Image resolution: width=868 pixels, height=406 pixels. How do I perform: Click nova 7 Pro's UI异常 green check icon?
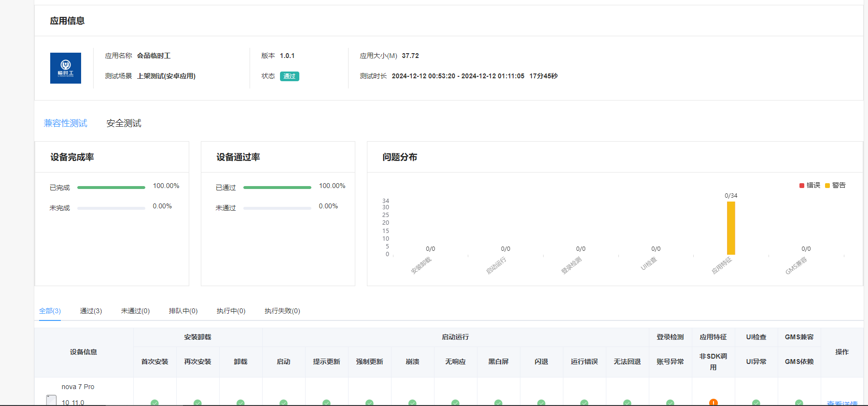pos(756,403)
